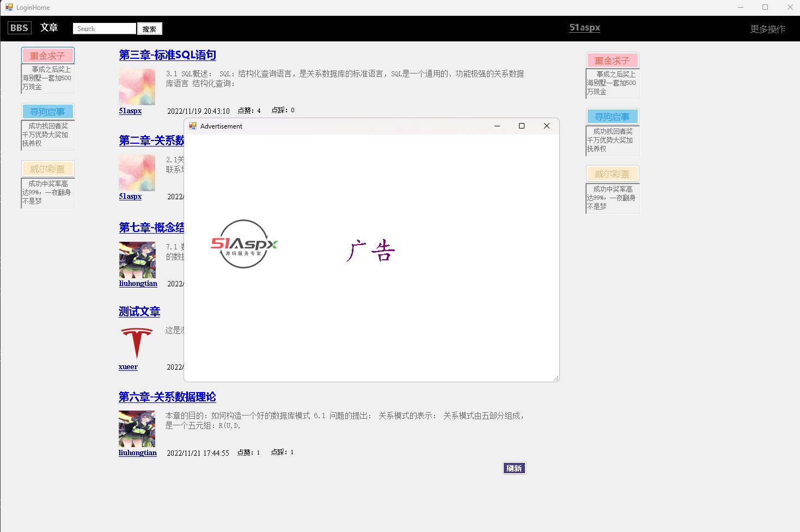Viewport: 800px width, 532px height.
Task: Click the Advertisement window title icon
Action: point(193,126)
